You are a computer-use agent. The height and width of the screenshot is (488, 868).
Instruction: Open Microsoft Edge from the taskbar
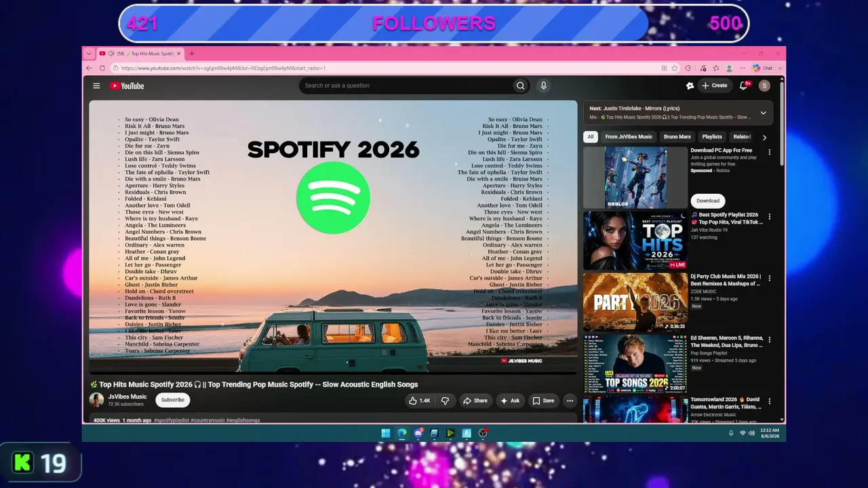point(402,433)
